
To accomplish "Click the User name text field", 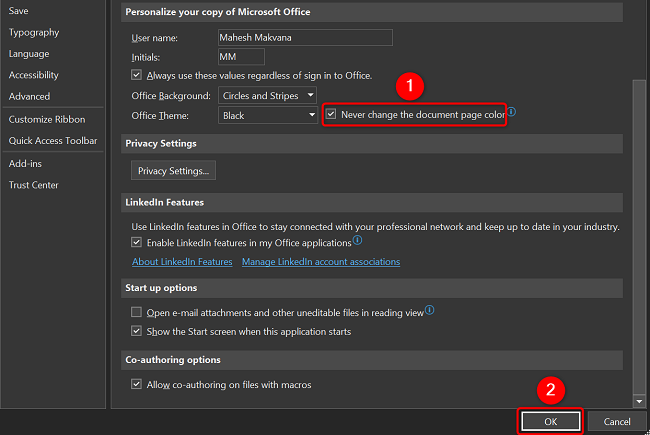I will [304, 37].
